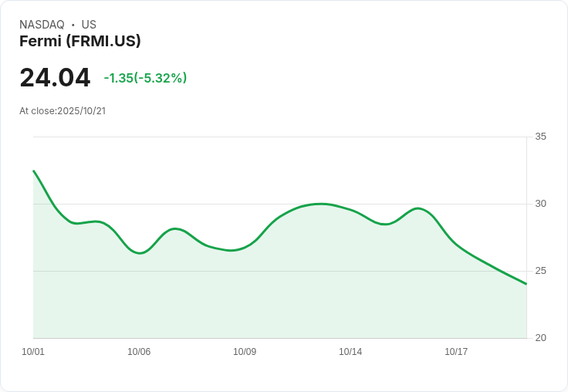Viewport: 568px width, 392px height.
Task: Click the current price 24.04
Action: [55, 78]
